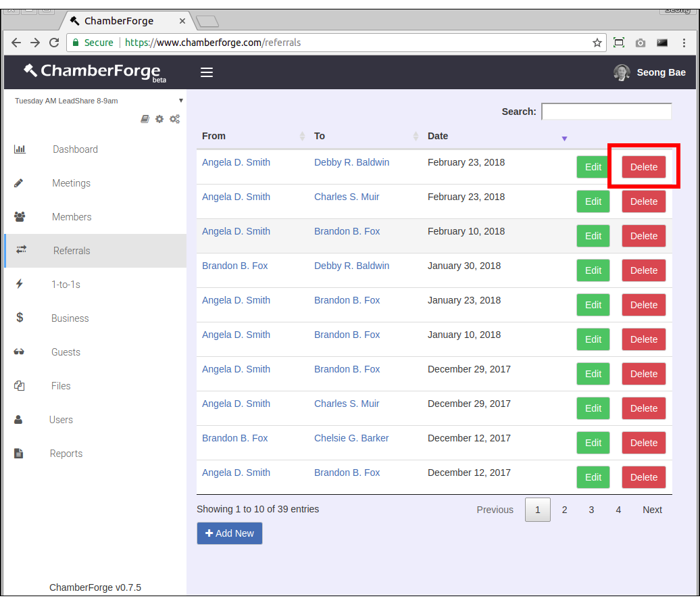
Task: Open the Reports sidebar menu item
Action: [66, 454]
